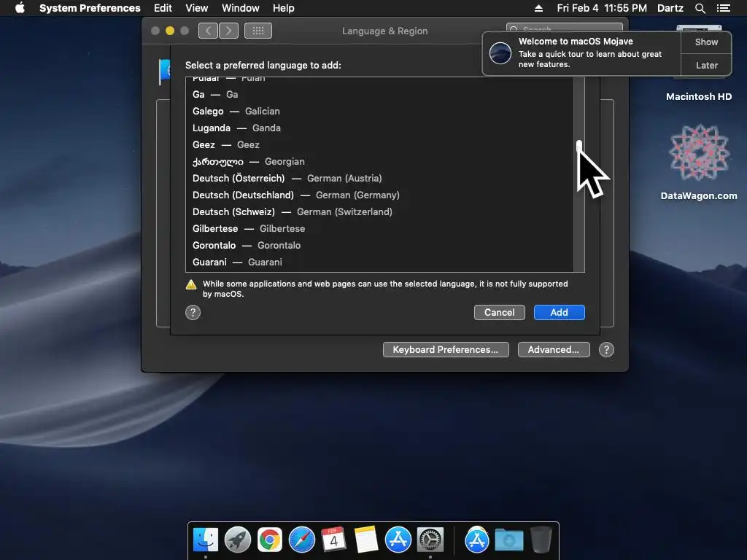Click the date and time in menu bar

coord(602,8)
